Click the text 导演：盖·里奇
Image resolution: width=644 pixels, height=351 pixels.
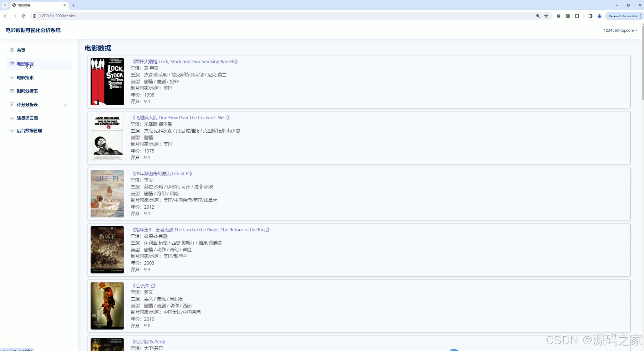coord(145,68)
